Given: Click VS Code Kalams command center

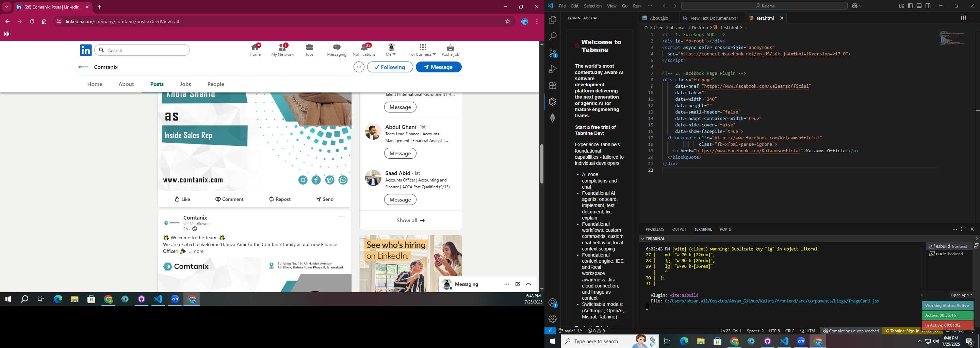Looking at the screenshot, I should [764, 6].
